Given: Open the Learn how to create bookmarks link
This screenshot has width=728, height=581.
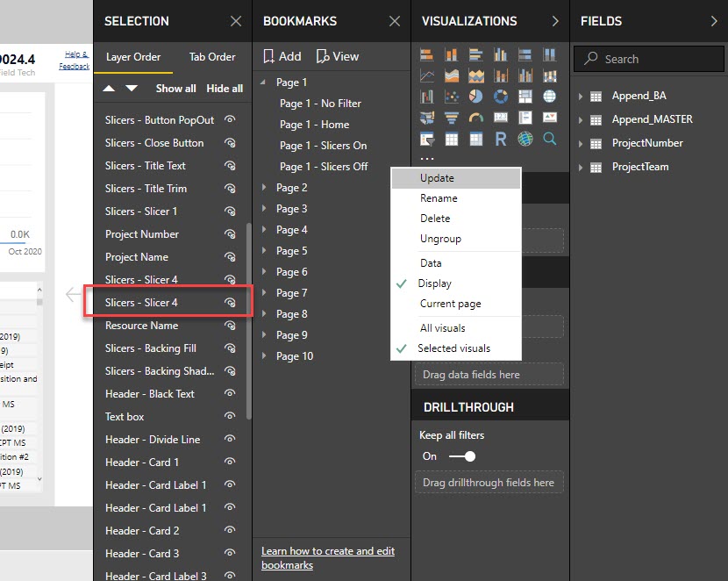Looking at the screenshot, I should click(x=328, y=558).
